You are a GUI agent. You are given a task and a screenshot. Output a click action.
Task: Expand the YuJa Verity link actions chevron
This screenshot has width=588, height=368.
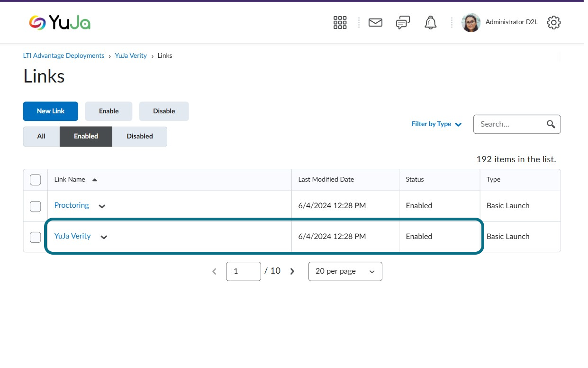[x=104, y=237]
